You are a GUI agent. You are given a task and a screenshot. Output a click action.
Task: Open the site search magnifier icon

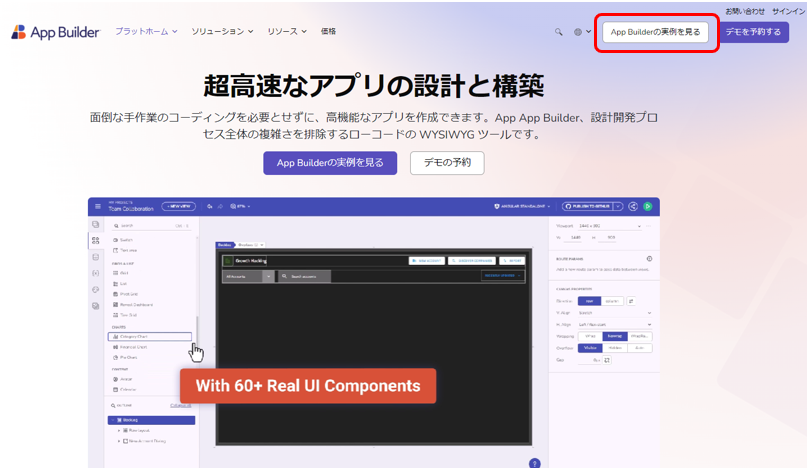click(x=558, y=32)
